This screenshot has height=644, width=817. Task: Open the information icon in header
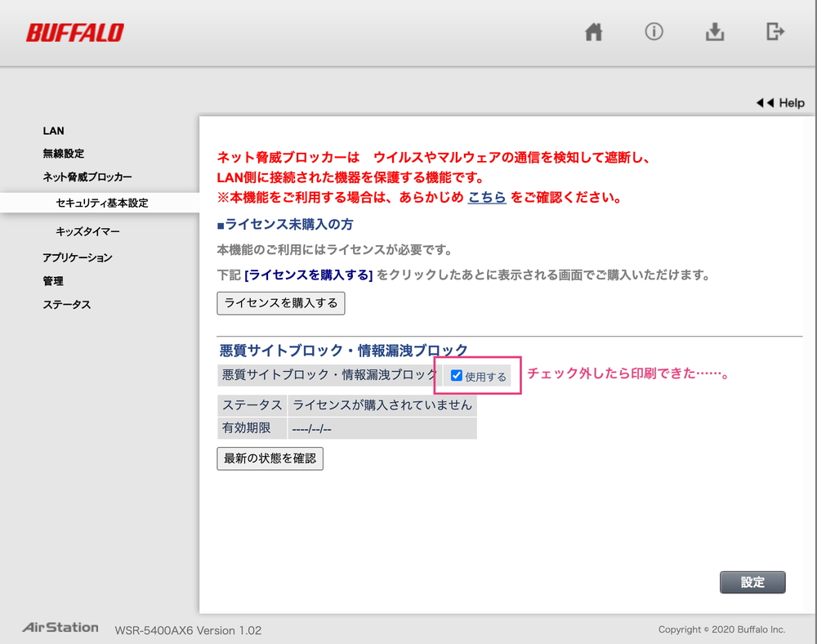654,32
